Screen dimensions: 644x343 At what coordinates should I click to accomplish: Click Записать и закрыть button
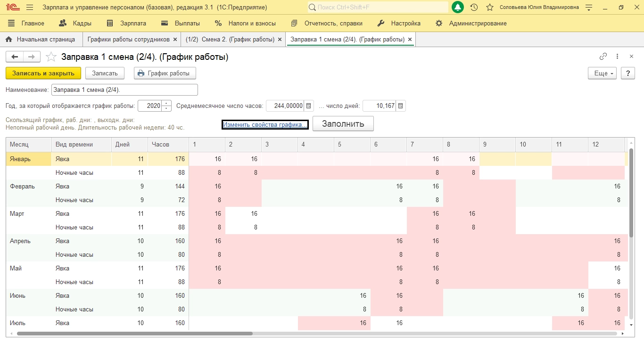(43, 73)
